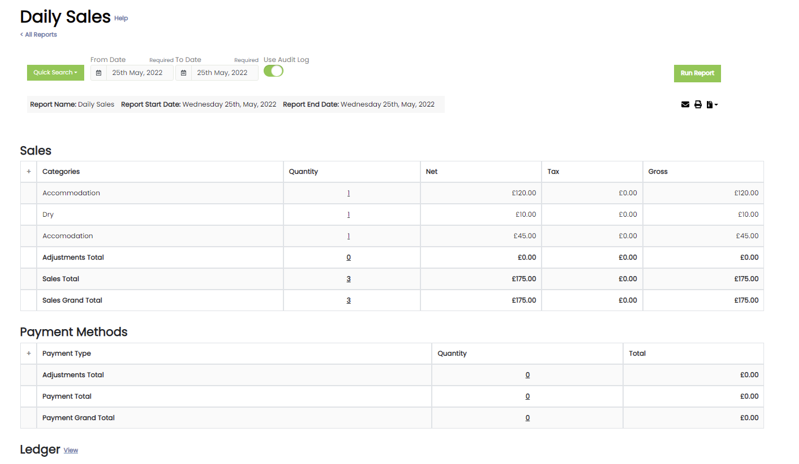Screen dimensions: 799x464
Task: Click the To Date input field
Action: 223,73
